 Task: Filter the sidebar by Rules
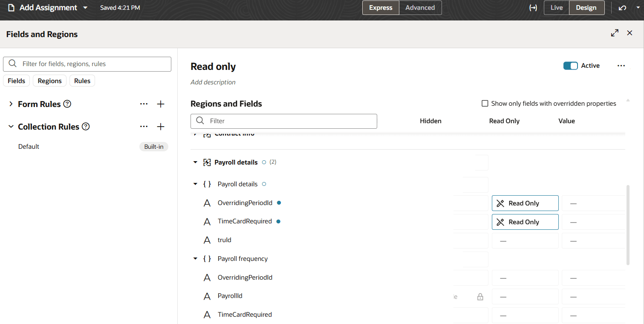82,81
